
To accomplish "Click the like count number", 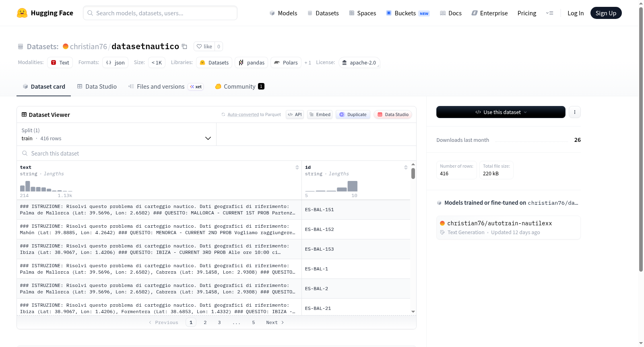I will pos(219,46).
